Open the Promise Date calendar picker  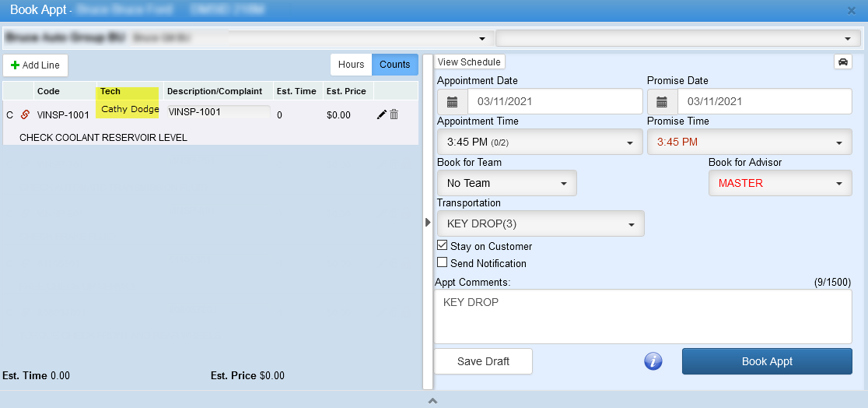tap(662, 101)
